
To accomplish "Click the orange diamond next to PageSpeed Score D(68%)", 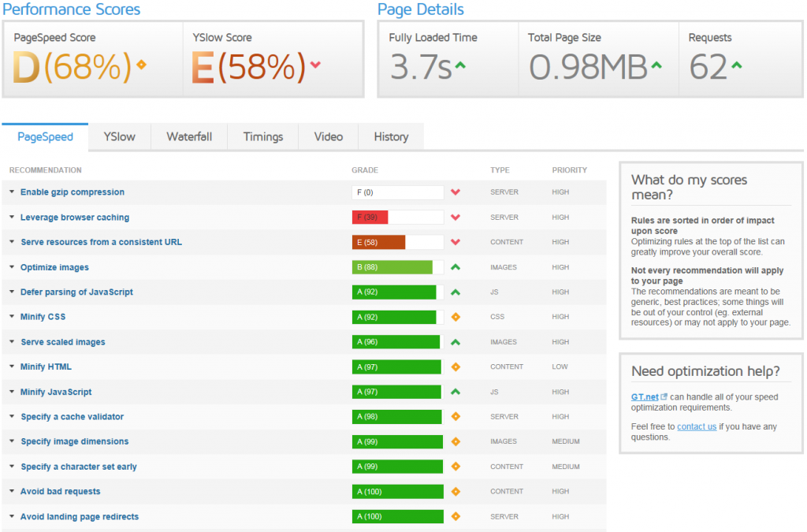I will point(142,65).
